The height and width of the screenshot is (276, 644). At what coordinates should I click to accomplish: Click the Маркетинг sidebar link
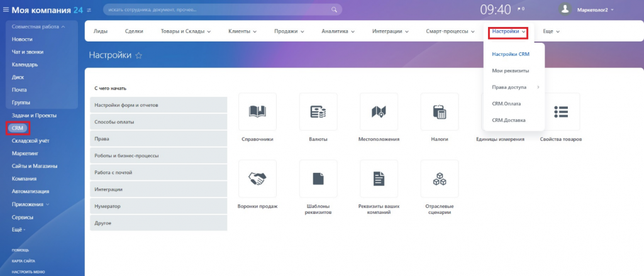click(x=25, y=153)
